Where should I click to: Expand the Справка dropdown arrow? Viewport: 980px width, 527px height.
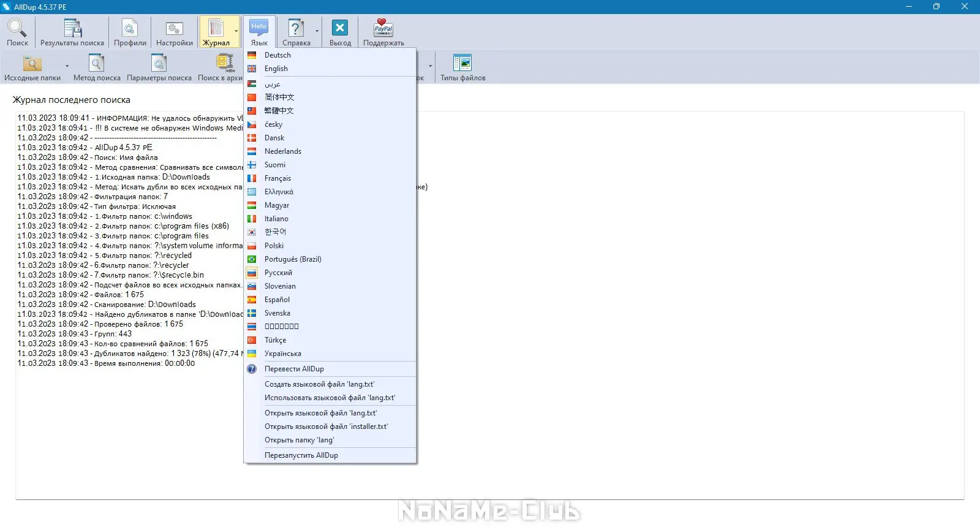(x=317, y=31)
